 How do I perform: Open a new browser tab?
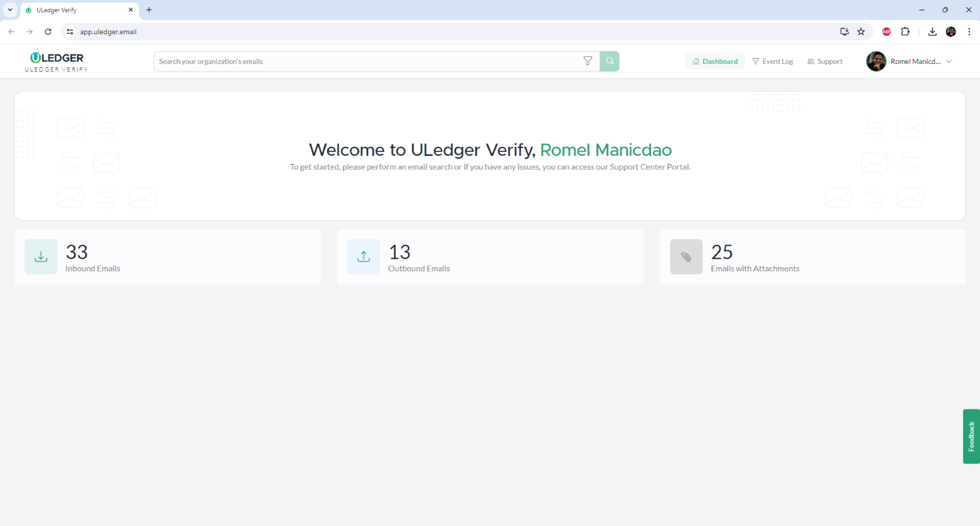(149, 10)
